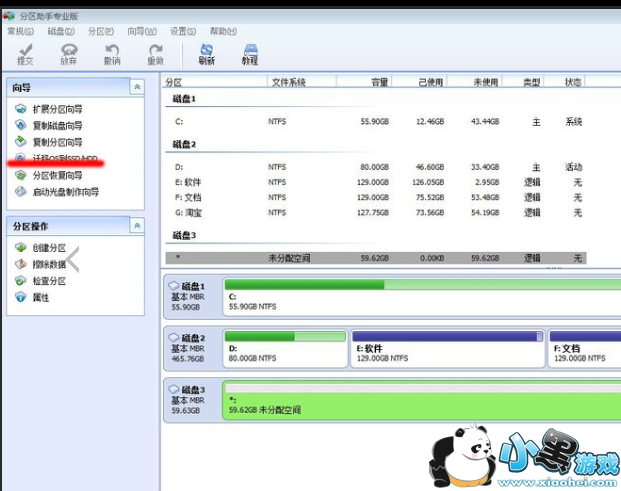Screen dimensions: 621x491
Task: Open the 帮助 menu in menu bar
Action: click(x=222, y=31)
